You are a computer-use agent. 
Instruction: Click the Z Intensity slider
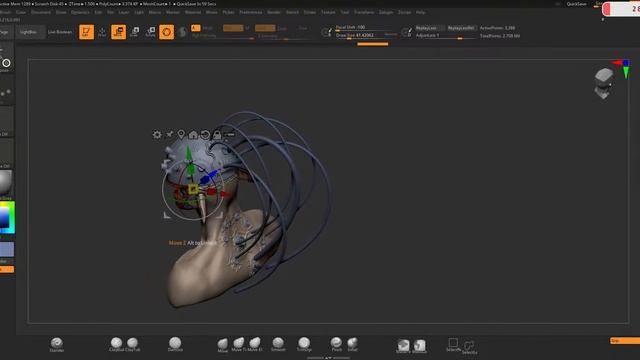click(x=284, y=36)
